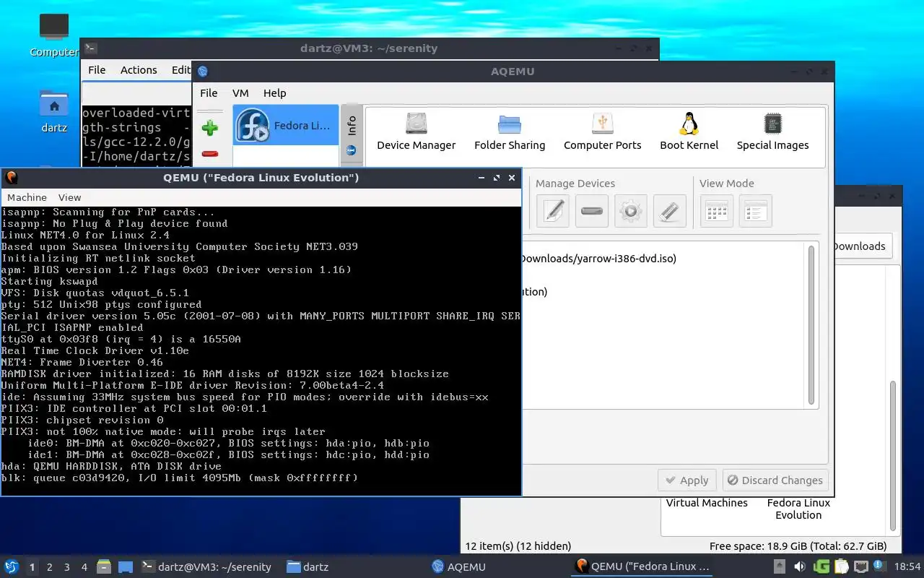Click the show desktop taskbar icon
The height and width of the screenshot is (578, 924).
(125, 567)
